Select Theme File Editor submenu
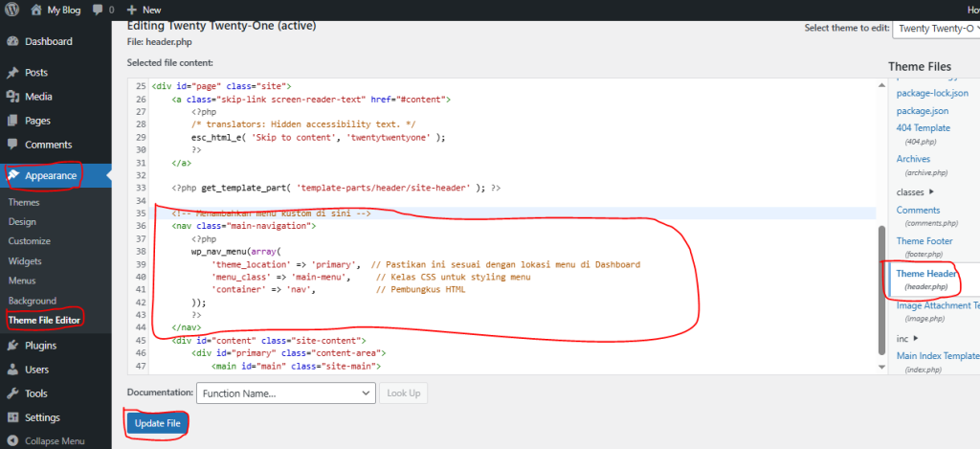 pos(44,320)
